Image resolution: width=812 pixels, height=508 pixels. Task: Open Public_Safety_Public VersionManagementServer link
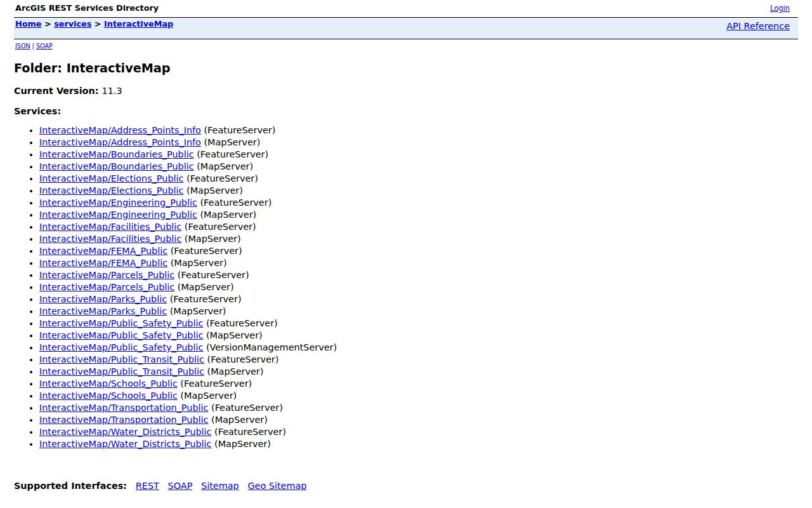coord(121,347)
